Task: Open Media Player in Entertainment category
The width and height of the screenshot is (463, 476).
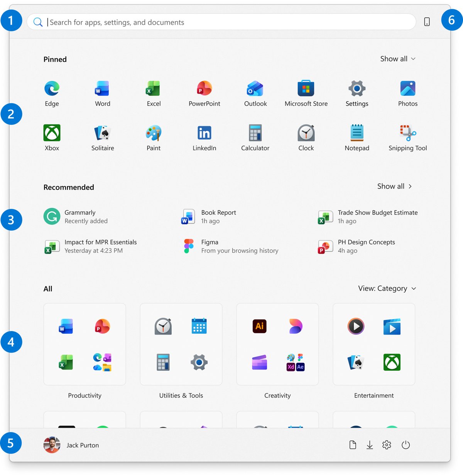Action: (x=356, y=326)
